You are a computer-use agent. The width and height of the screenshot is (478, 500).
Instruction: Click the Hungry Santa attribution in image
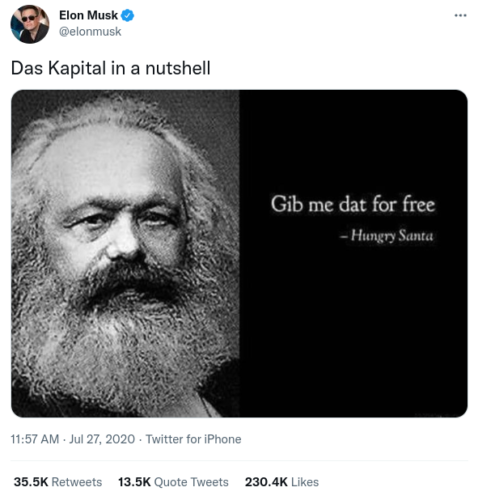click(387, 236)
